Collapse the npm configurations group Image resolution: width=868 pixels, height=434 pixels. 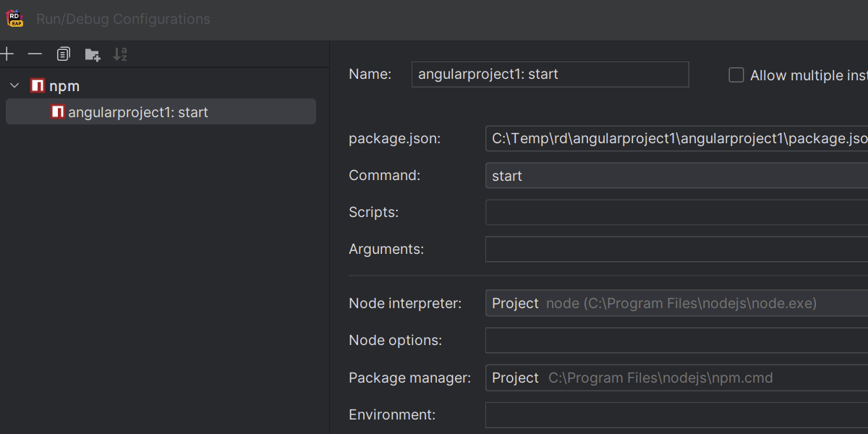coord(14,86)
